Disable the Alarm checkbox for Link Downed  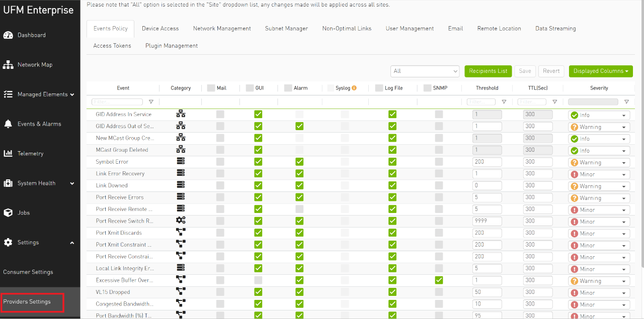pyautogui.click(x=299, y=185)
